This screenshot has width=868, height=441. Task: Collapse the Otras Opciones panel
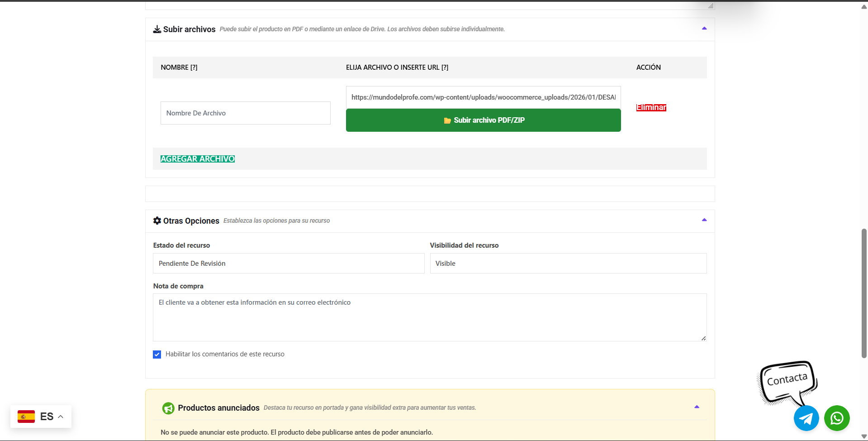click(704, 220)
